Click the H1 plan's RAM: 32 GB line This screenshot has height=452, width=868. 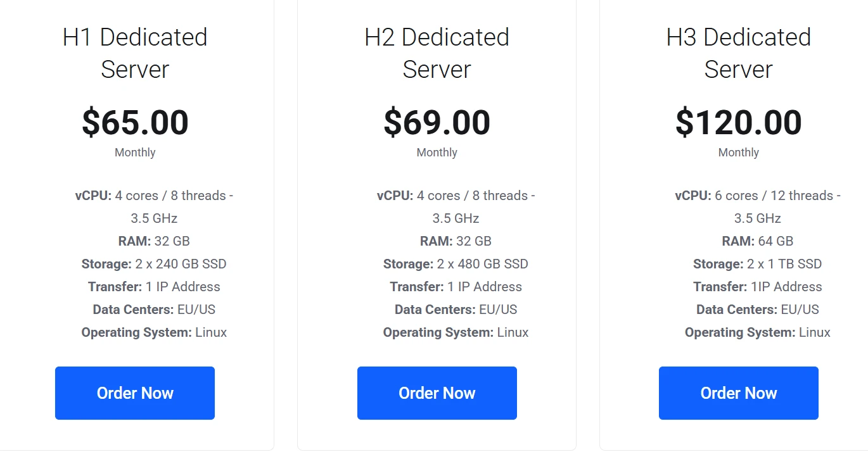coord(154,241)
